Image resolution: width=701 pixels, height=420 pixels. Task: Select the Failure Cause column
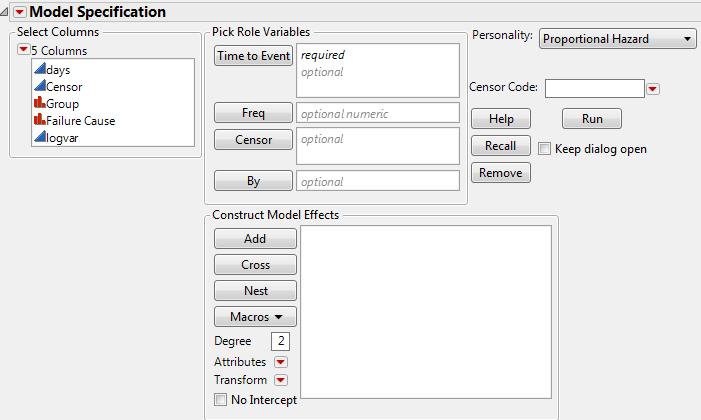(79, 121)
